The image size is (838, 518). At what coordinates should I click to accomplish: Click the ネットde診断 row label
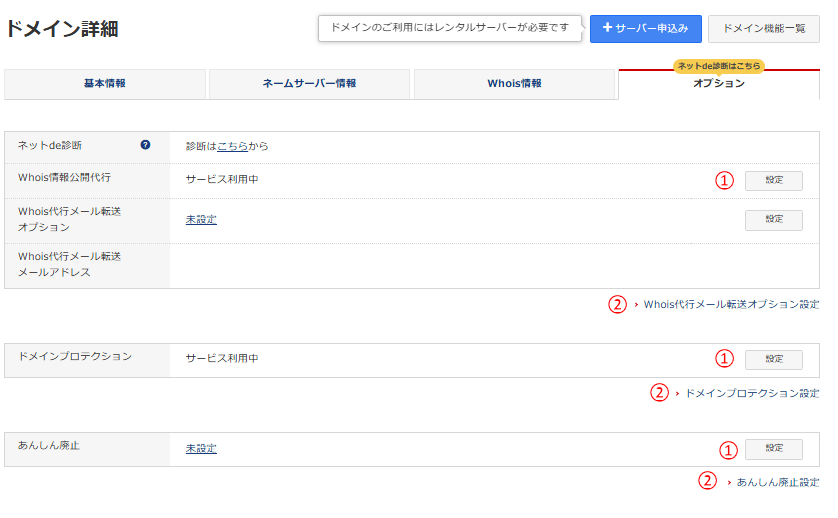[x=50, y=145]
